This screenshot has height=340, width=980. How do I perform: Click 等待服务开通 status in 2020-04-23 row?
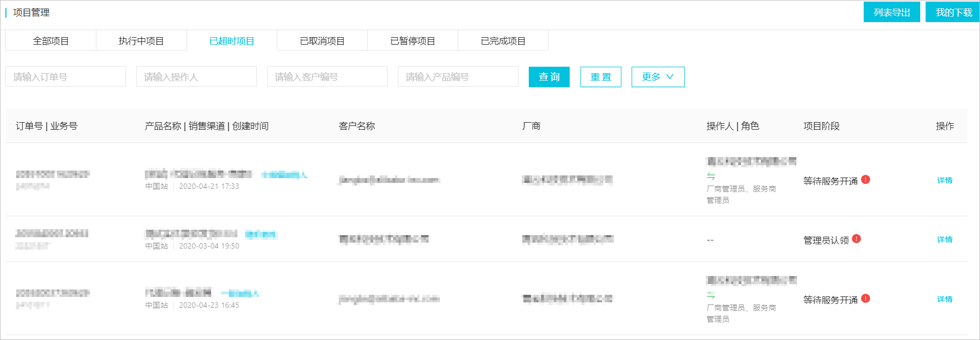tap(830, 300)
